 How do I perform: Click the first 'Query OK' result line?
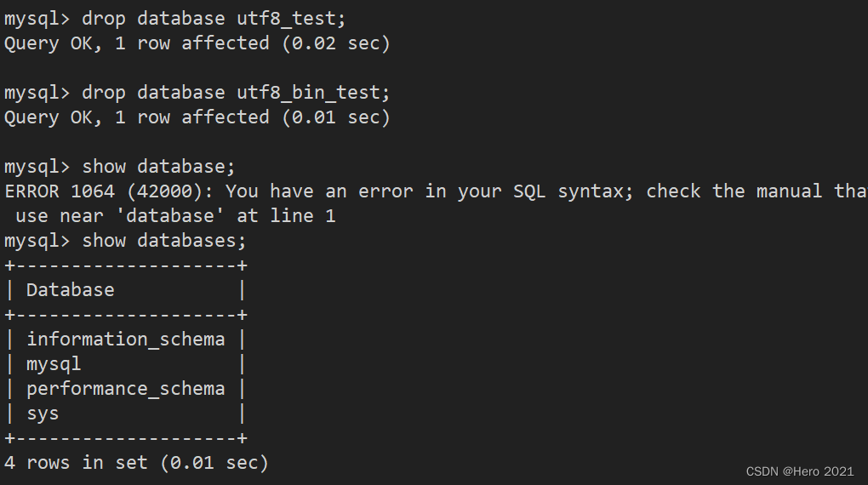coord(197,43)
